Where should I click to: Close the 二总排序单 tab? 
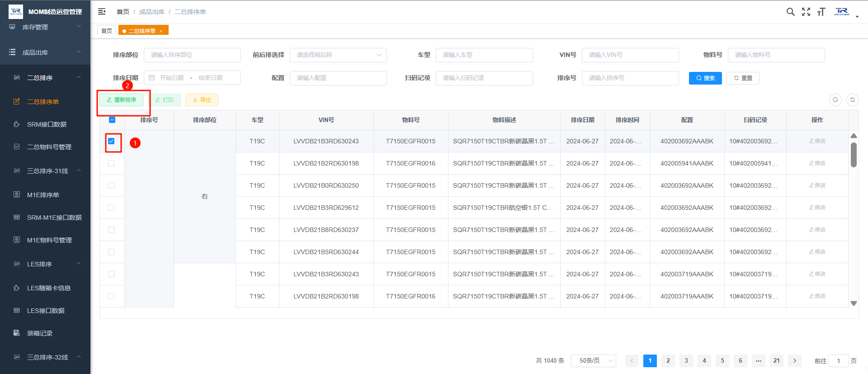point(161,31)
